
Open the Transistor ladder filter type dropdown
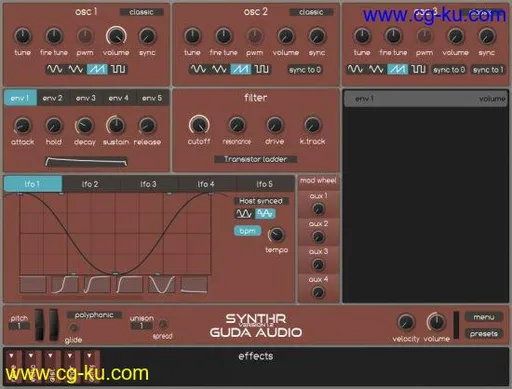pos(255,159)
